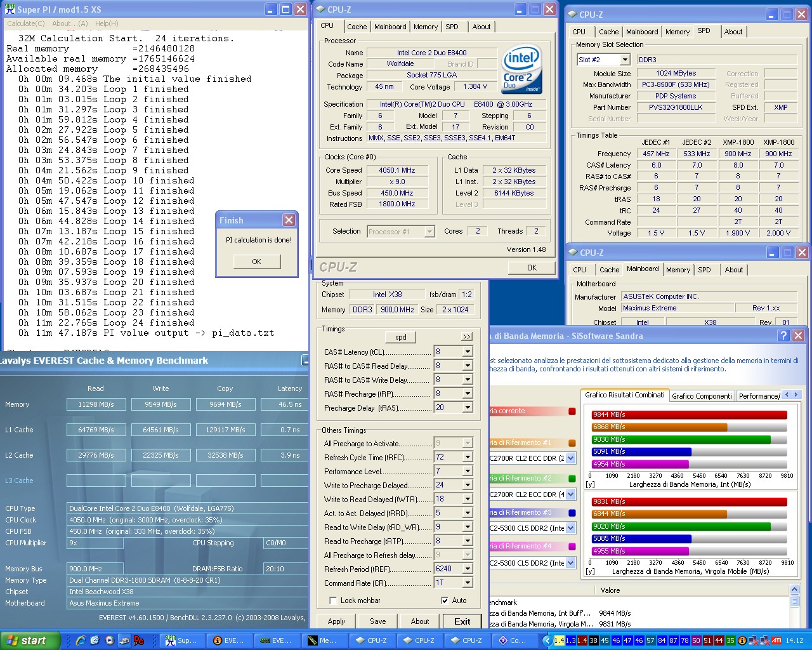
Task: Open the first 'EVE...' taskbar item with the info icon
Action: coord(229,640)
